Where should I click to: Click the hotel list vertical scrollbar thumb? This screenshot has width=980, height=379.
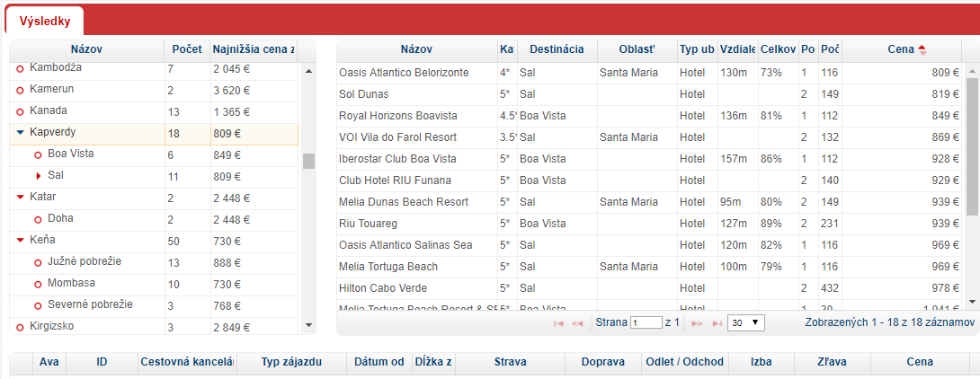tap(972, 146)
